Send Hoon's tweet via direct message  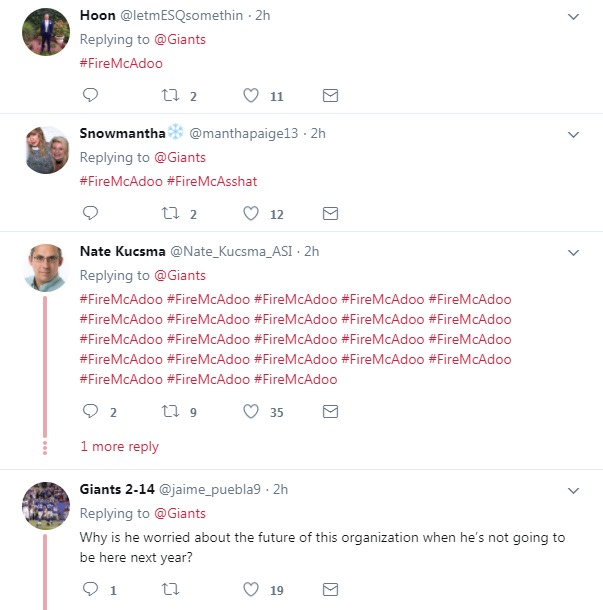330,96
